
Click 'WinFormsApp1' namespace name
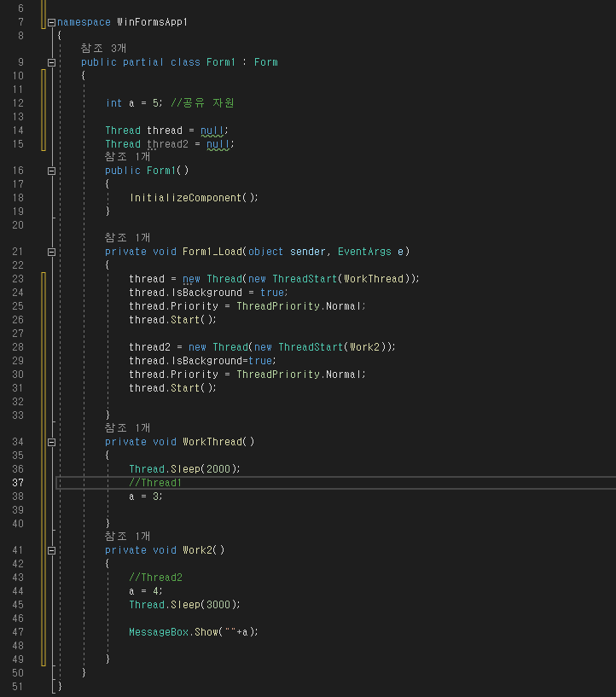[x=152, y=22]
